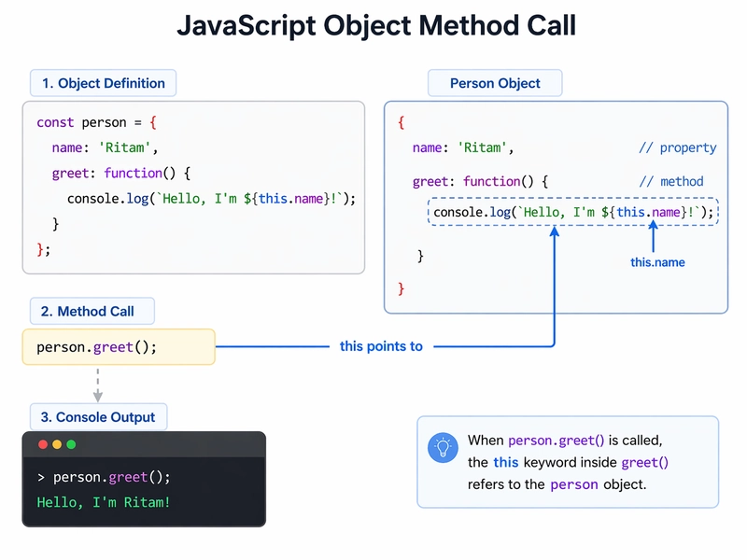
Task: Click the yellow person.greet(); call box
Action: click(x=119, y=347)
